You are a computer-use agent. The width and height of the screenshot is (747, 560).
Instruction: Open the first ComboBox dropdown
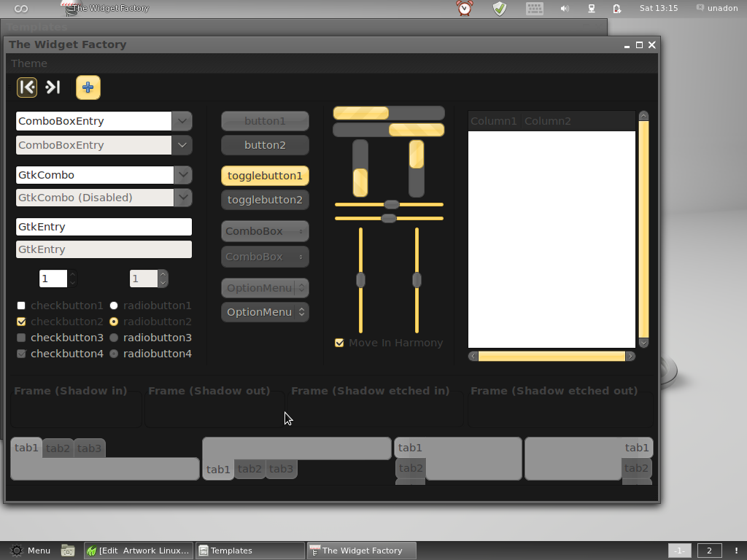point(265,231)
